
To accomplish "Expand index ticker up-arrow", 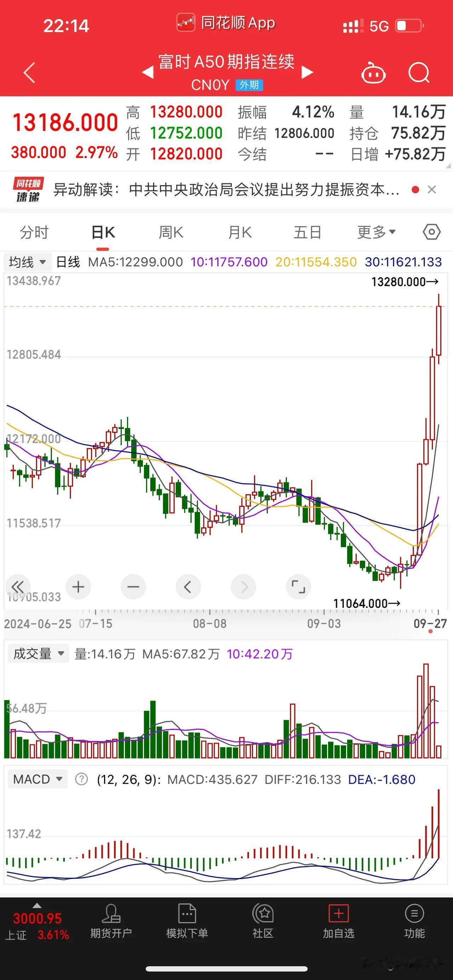I will pos(37,905).
